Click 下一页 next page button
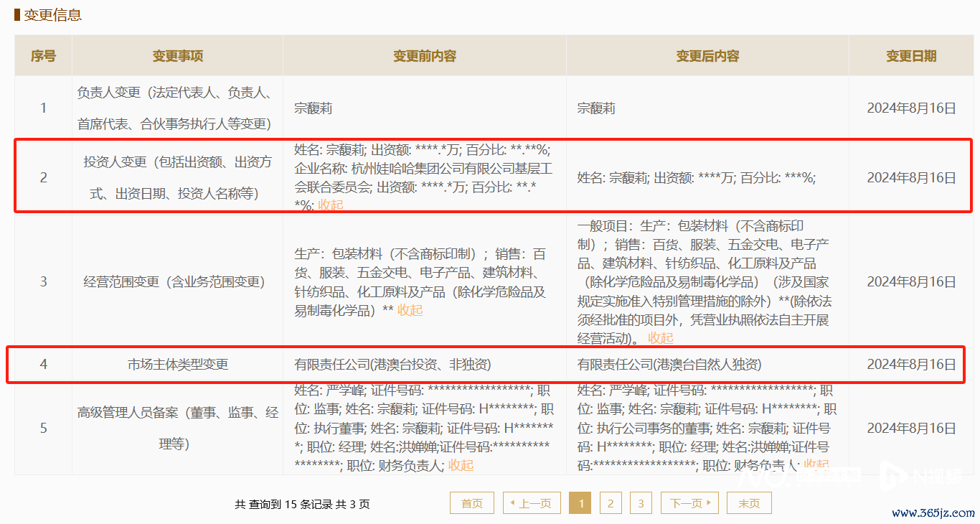 pyautogui.click(x=689, y=503)
